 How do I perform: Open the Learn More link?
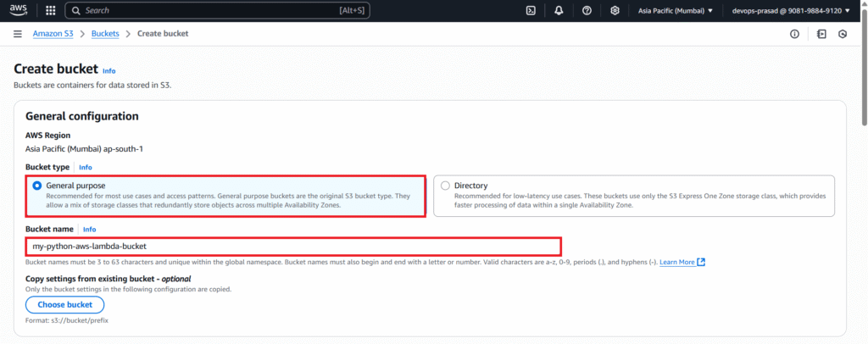677,262
